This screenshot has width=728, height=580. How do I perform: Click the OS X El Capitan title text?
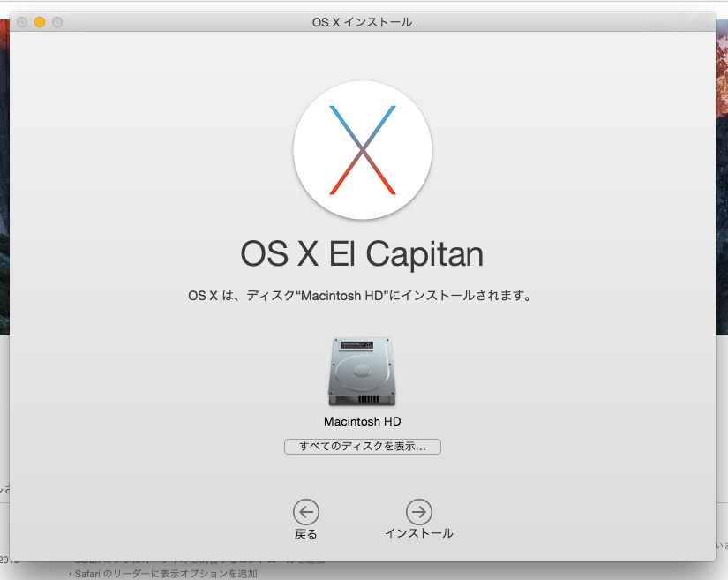(362, 254)
